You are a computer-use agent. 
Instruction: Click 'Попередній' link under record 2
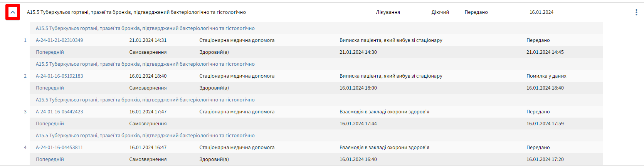point(50,88)
